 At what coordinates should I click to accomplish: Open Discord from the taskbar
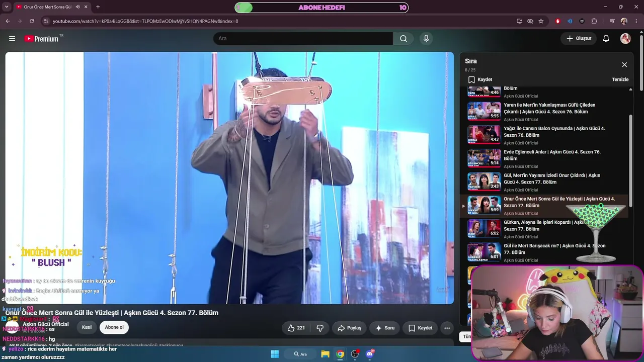coord(370,354)
